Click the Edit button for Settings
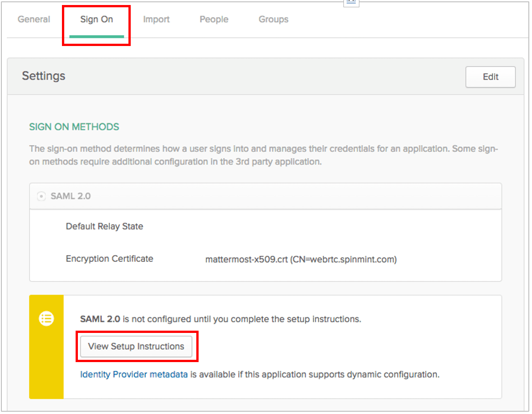 pyautogui.click(x=490, y=77)
